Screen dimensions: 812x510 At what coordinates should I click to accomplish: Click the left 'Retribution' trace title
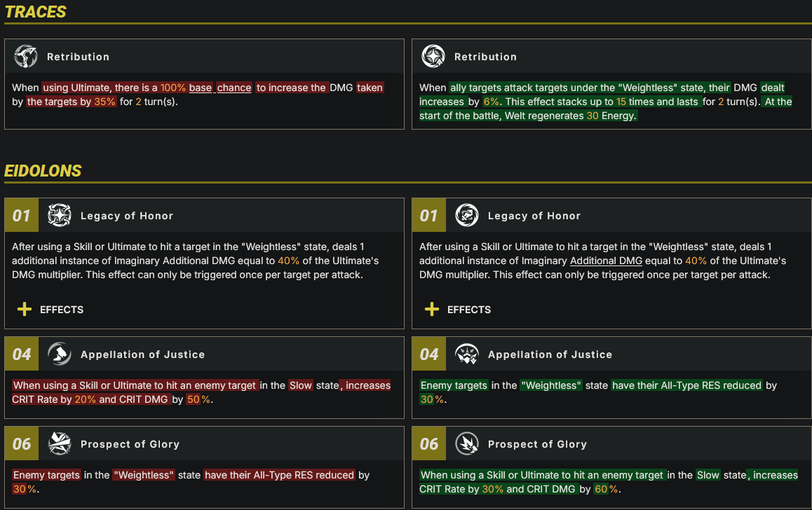(79, 57)
